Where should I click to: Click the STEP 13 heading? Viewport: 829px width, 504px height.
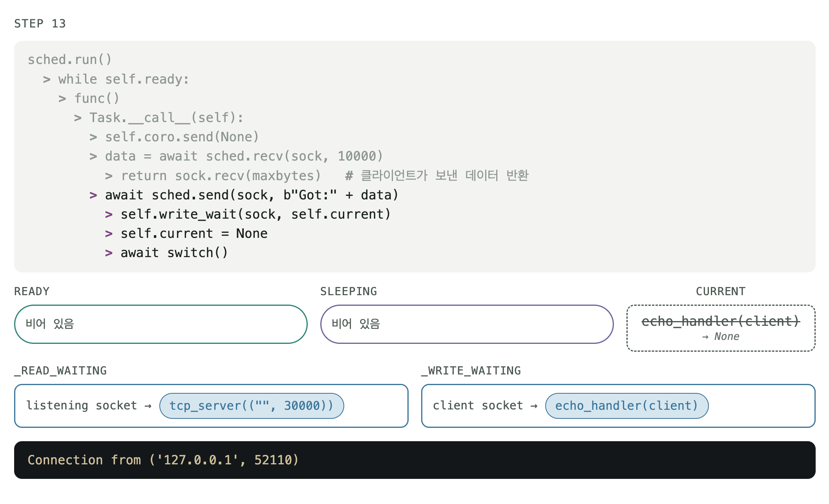coord(40,24)
